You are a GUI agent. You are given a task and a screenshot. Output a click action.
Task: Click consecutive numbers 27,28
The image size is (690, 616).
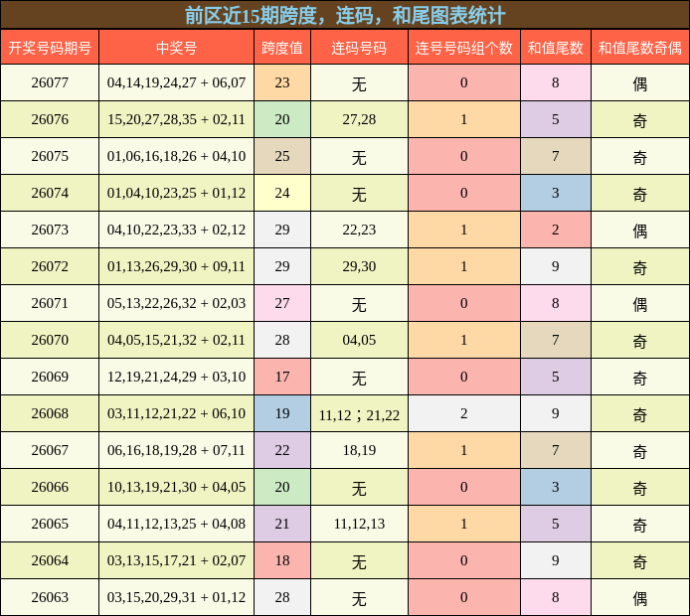359,119
